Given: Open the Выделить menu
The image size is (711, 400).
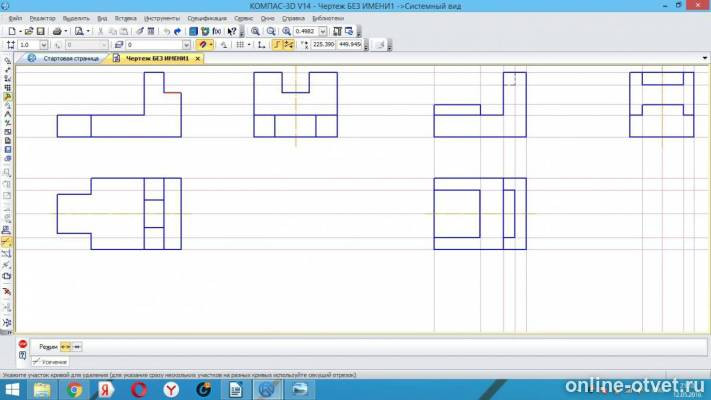Looking at the screenshot, I should (76, 18).
